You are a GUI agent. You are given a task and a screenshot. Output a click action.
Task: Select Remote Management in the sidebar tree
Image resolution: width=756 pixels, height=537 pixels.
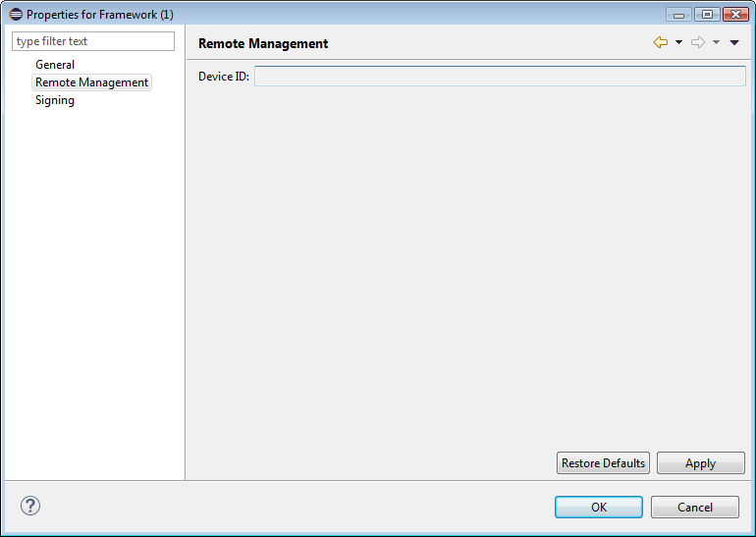tap(91, 82)
